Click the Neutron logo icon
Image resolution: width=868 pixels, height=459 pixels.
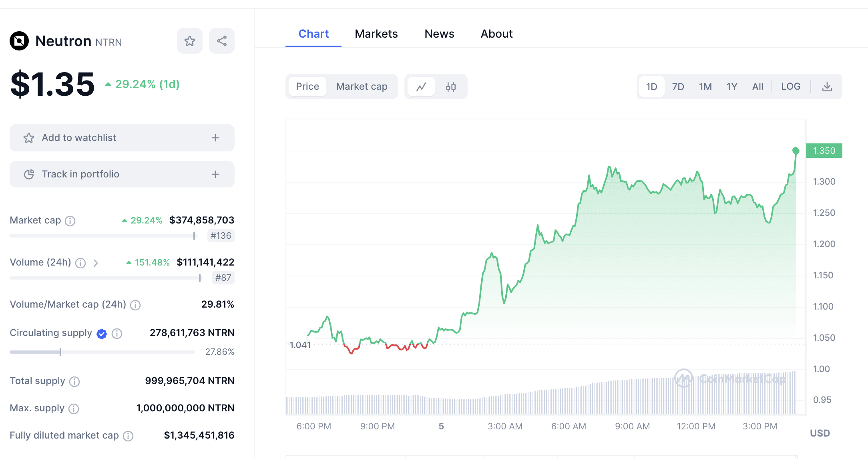pyautogui.click(x=19, y=41)
